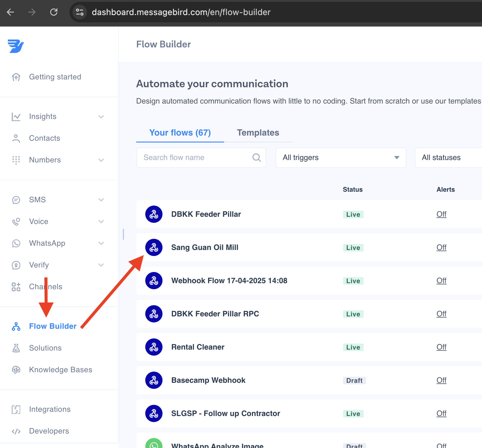Click the Developers code icon

(16, 431)
